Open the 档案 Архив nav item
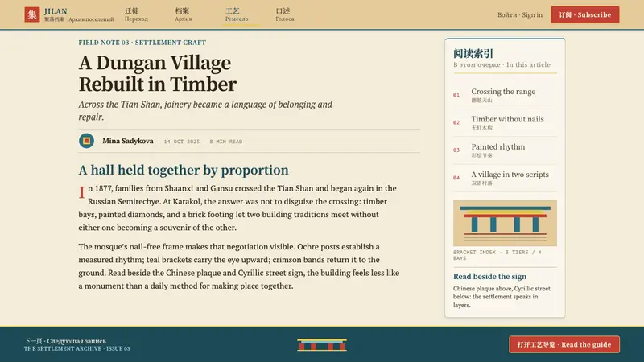This screenshot has height=362, width=644. (184, 14)
